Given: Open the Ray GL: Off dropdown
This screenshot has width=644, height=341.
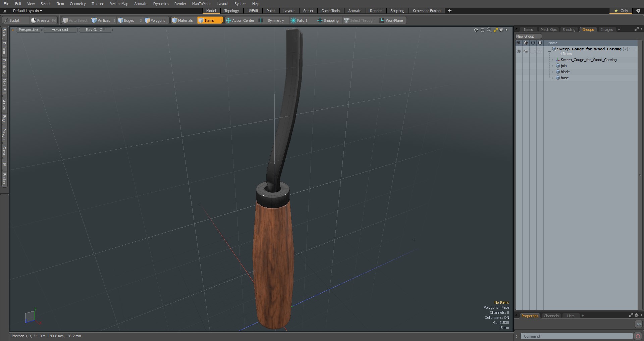Looking at the screenshot, I should click(95, 30).
